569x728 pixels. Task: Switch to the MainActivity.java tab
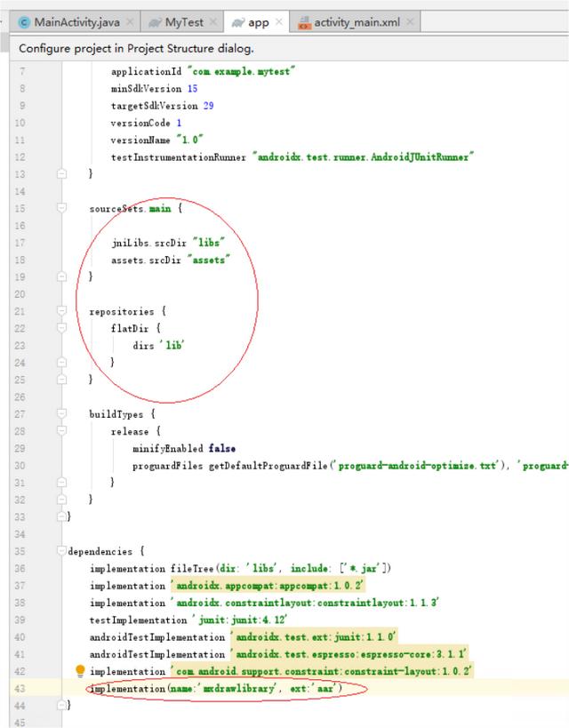pos(76,22)
